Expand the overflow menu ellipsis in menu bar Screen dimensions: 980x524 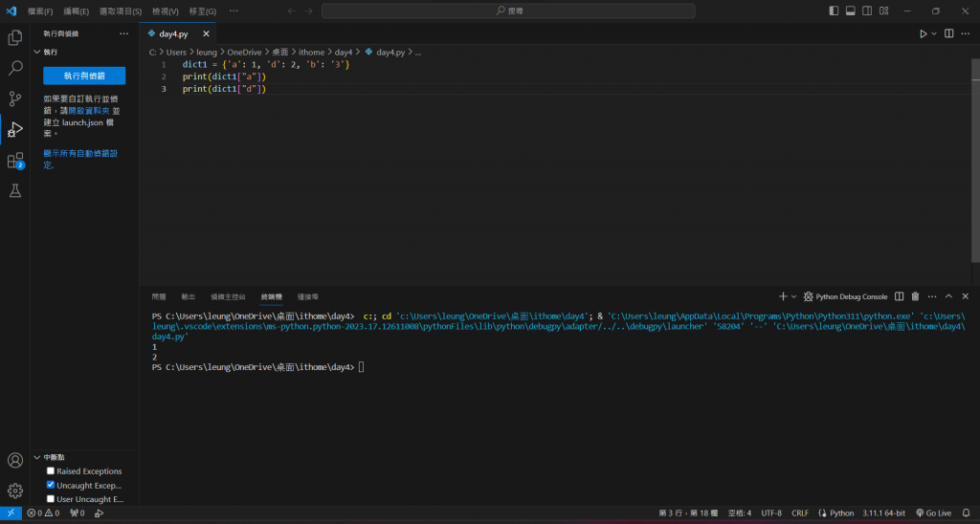point(234,11)
